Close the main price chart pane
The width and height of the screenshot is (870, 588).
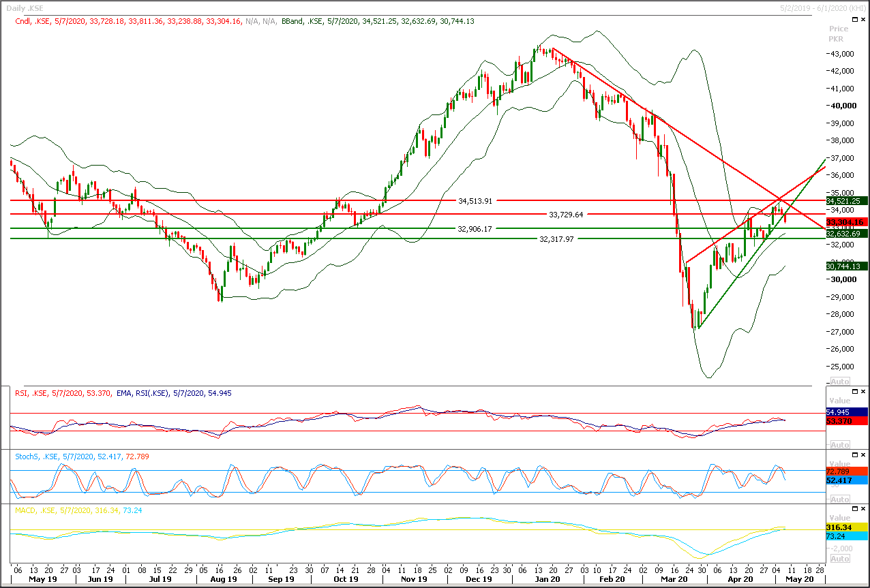[863, 20]
